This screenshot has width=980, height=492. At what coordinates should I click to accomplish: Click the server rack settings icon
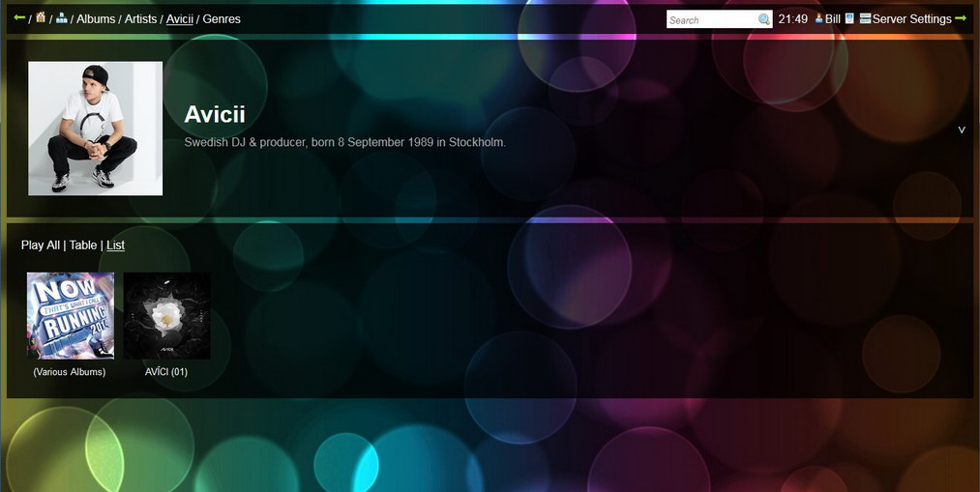[x=865, y=18]
